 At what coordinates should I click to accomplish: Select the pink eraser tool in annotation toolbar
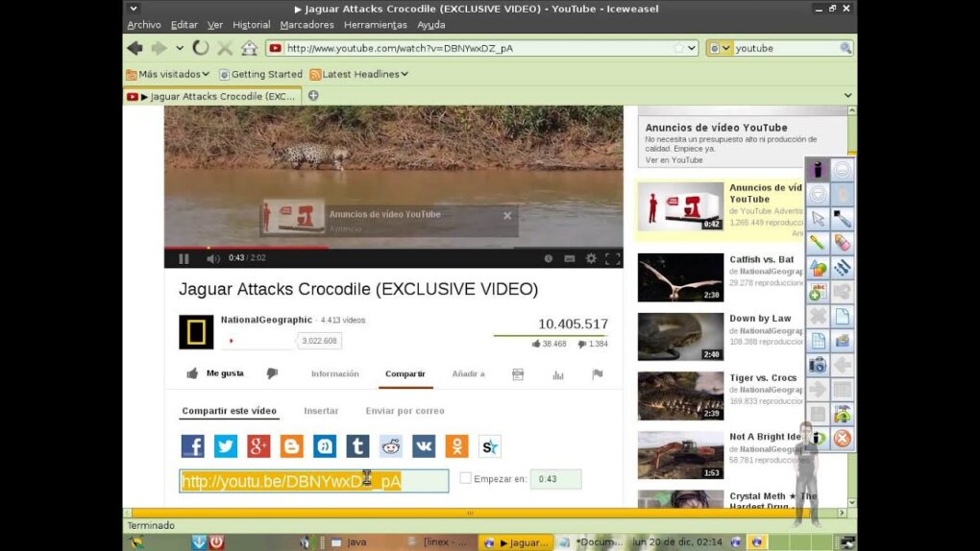(x=842, y=243)
